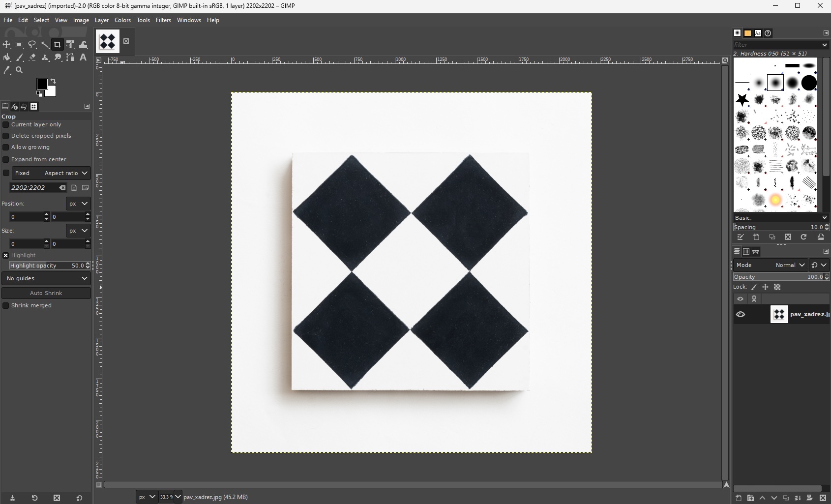The height and width of the screenshot is (504, 831).
Task: Toggle lock pixels on layer
Action: (x=754, y=287)
